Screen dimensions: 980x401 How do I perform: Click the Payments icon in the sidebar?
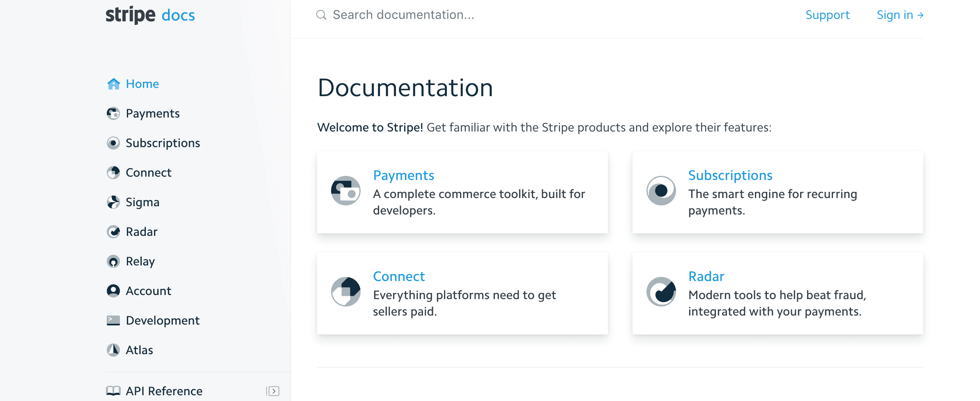(x=113, y=113)
